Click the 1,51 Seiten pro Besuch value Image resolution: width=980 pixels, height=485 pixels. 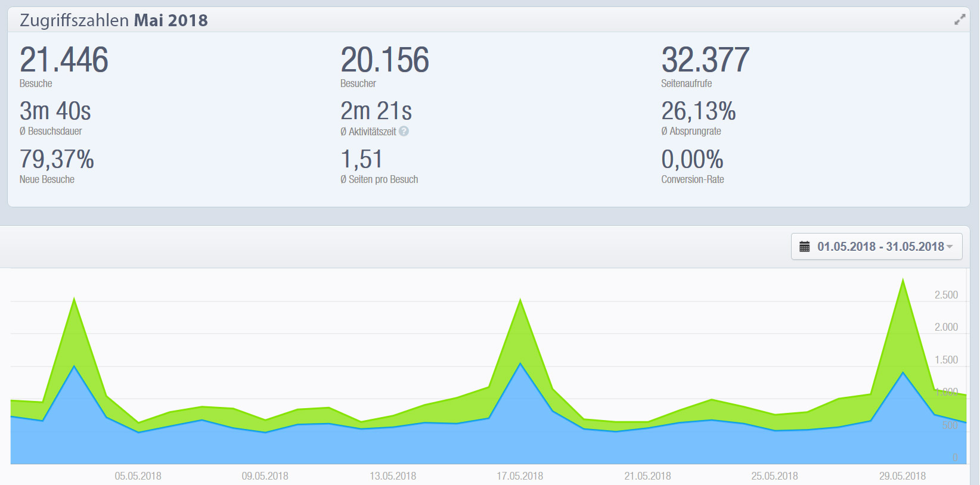click(x=361, y=160)
